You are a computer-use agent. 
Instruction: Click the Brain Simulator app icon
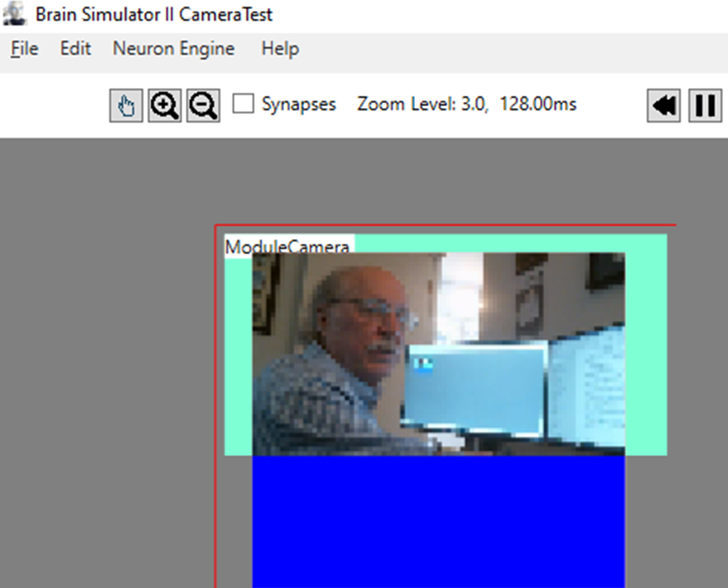(14, 14)
